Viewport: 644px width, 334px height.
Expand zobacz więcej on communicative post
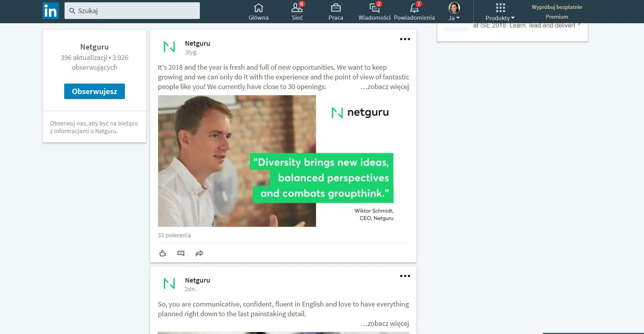(385, 324)
